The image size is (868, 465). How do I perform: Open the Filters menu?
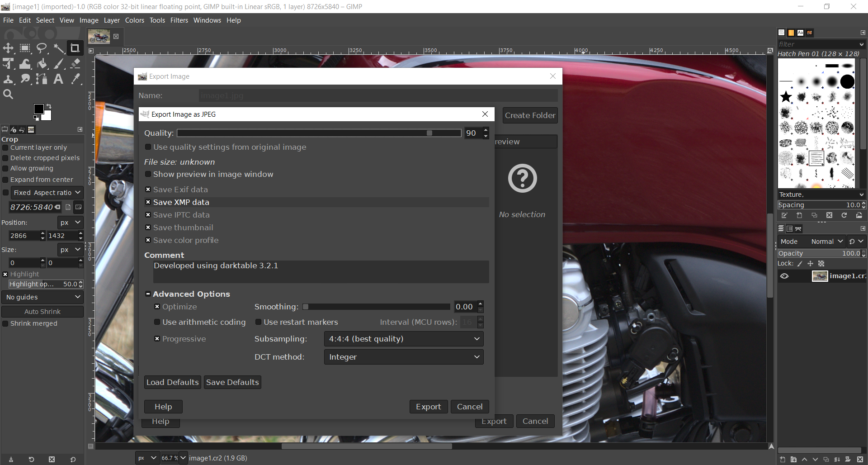click(x=179, y=20)
